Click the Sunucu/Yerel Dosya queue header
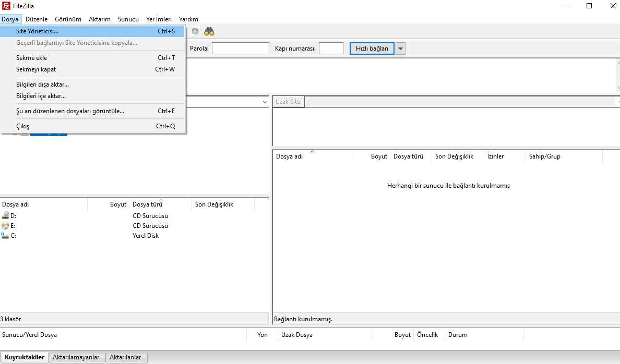 123,335
